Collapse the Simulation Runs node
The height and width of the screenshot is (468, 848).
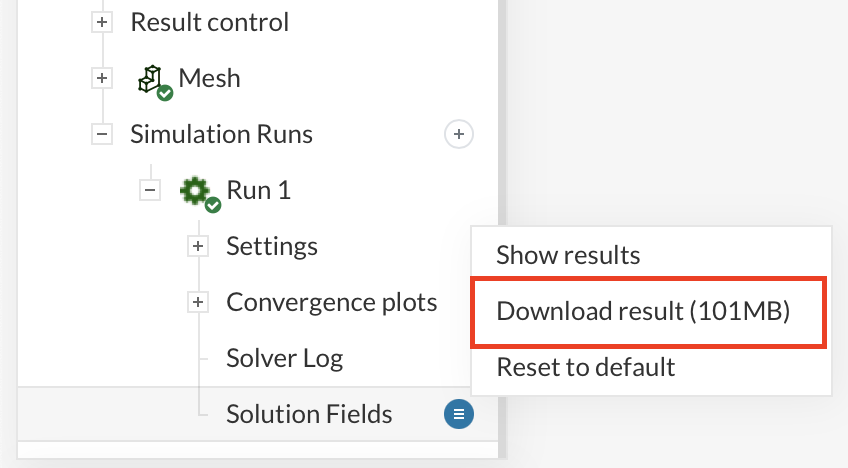(102, 134)
